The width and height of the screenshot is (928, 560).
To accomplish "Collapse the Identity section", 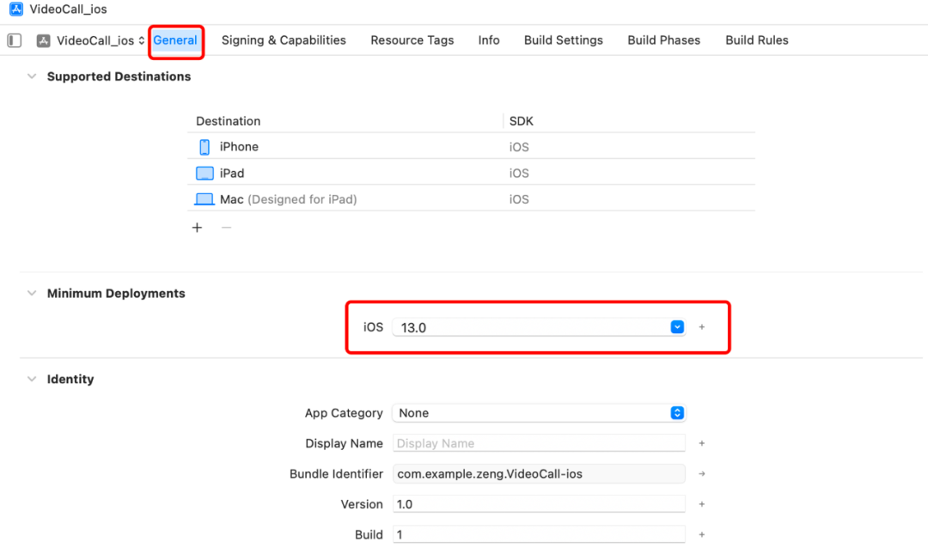I will [32, 379].
